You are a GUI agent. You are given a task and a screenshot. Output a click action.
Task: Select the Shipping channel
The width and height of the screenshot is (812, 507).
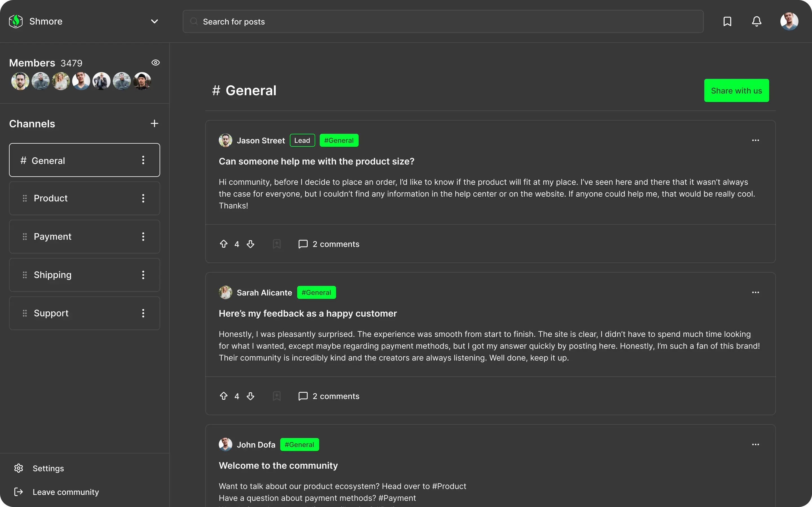tap(52, 275)
